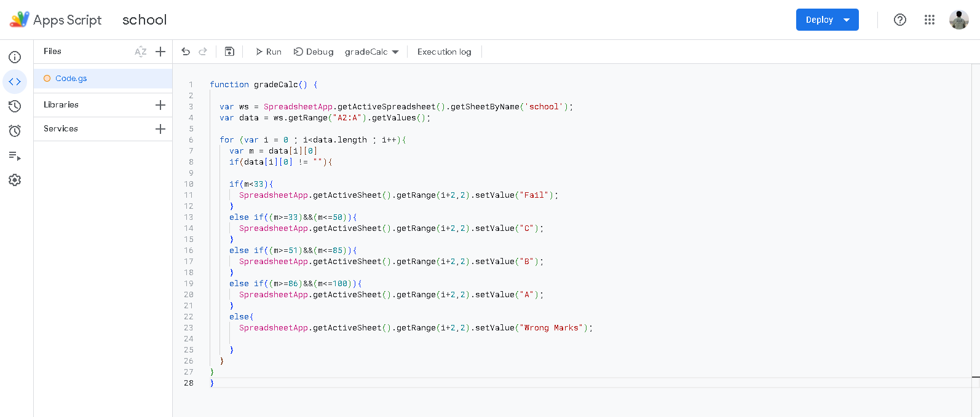Open Triggers alarm clock icon

15,131
